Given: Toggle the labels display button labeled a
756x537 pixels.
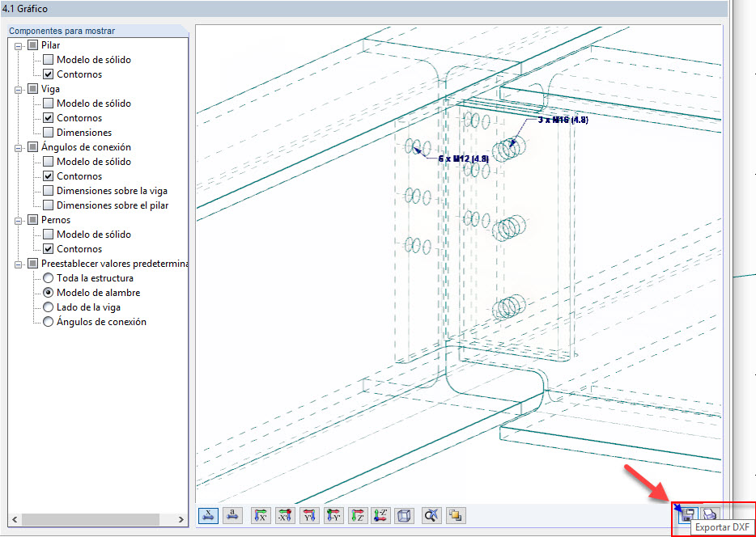Looking at the screenshot, I should point(233,516).
